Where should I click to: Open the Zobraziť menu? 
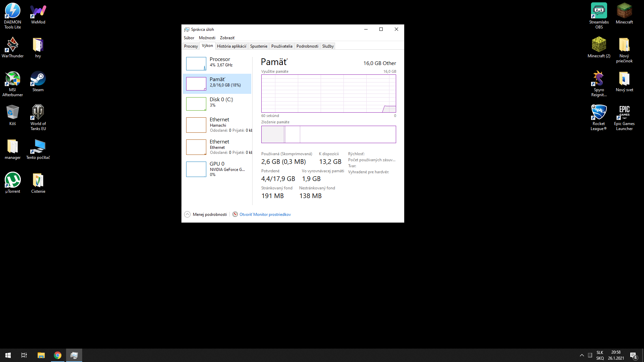coord(227,38)
